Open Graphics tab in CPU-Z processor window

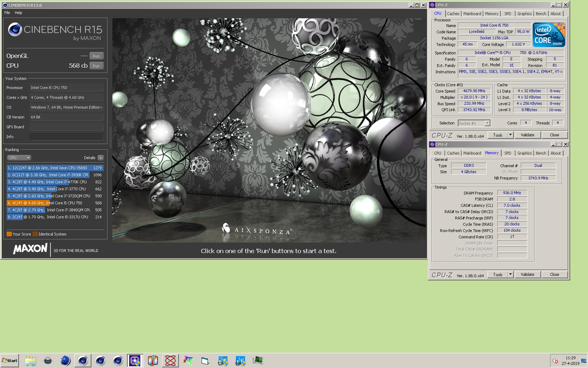coord(524,14)
